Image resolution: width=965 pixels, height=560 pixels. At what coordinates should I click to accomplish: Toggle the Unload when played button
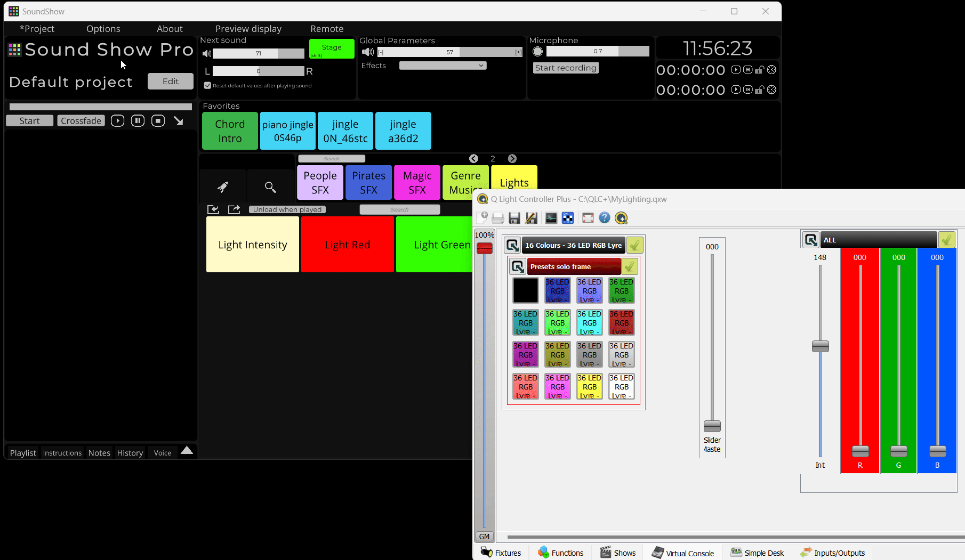coord(287,209)
